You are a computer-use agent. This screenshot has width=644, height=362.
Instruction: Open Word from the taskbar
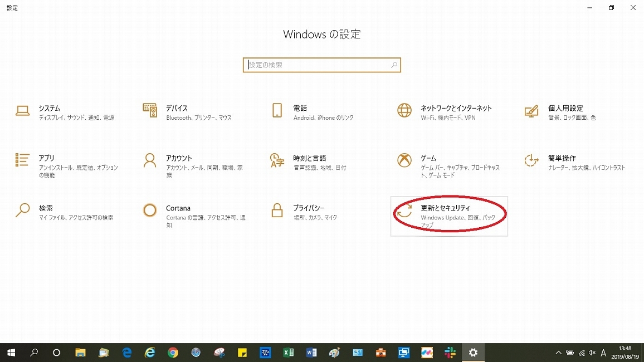point(311,353)
